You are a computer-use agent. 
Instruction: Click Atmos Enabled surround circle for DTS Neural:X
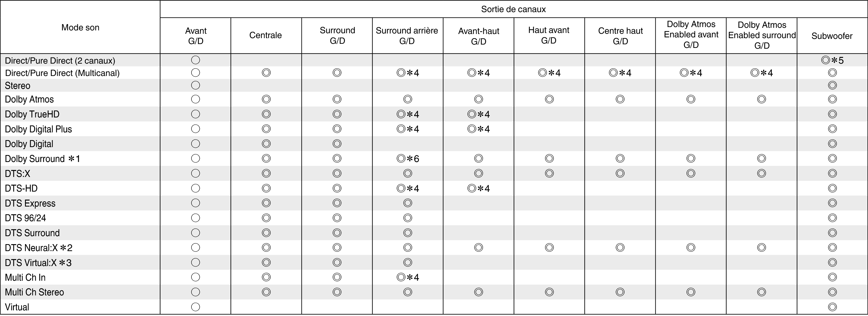762,247
